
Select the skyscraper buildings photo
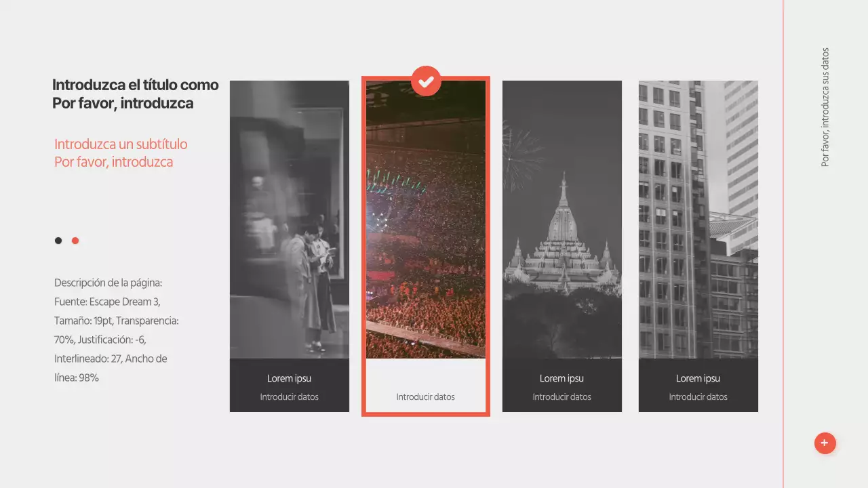[698, 219]
